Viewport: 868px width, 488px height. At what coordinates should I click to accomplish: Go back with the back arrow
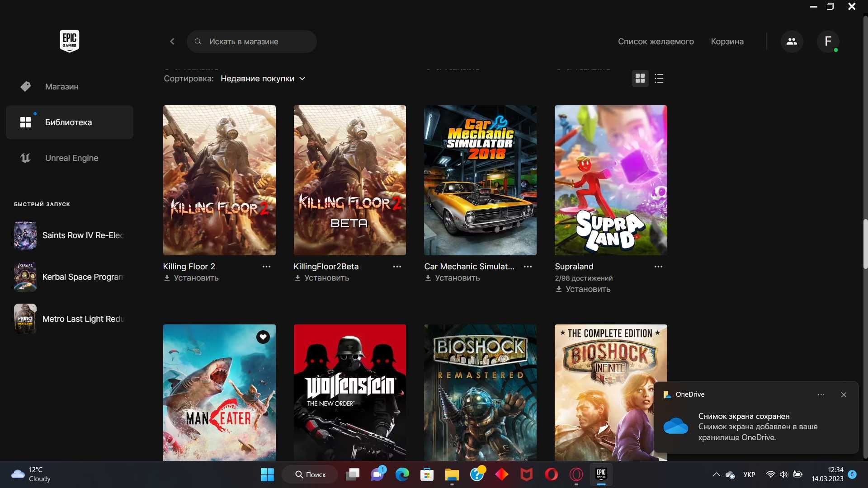[172, 42]
